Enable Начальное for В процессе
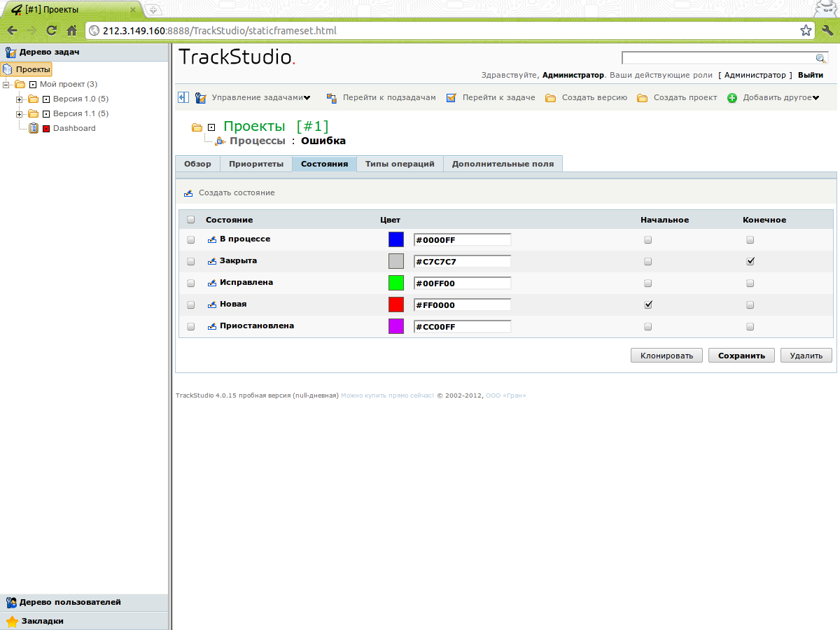This screenshot has height=630, width=840. pyautogui.click(x=648, y=239)
